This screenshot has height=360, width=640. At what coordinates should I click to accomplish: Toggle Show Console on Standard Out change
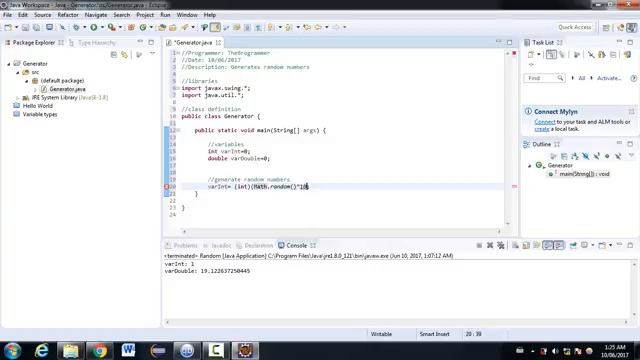point(548,245)
